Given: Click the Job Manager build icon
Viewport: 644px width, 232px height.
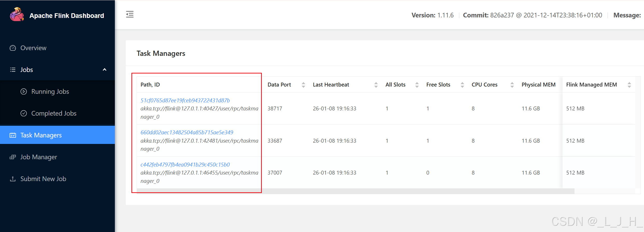Looking at the screenshot, I should pyautogui.click(x=13, y=157).
